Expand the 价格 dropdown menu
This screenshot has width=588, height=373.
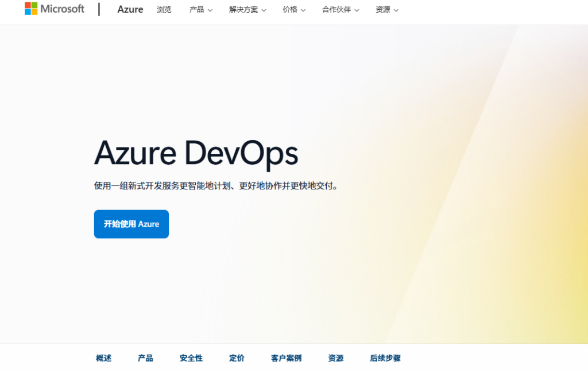(x=294, y=10)
